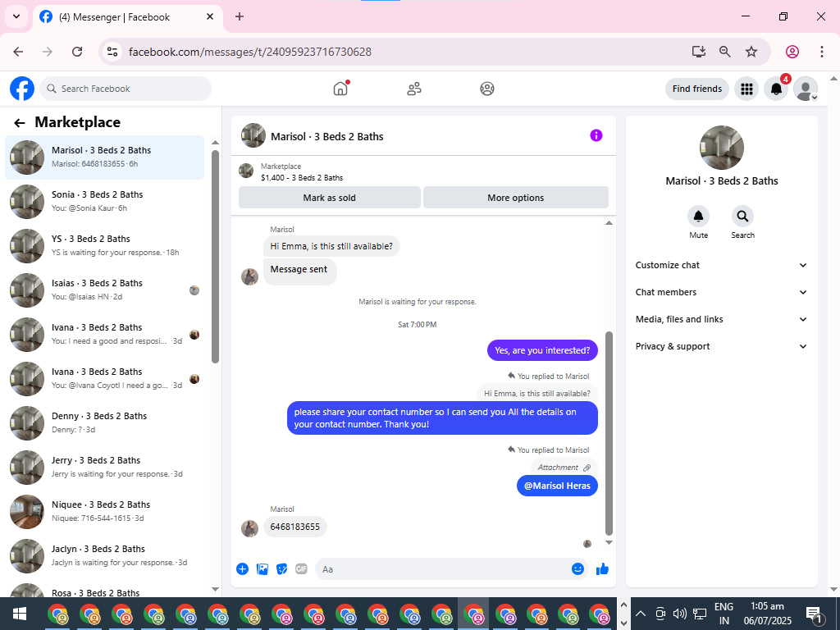Screen dimensions: 840x630
Task: Open YS 3 Beds 2 Baths chat
Action: click(x=104, y=246)
